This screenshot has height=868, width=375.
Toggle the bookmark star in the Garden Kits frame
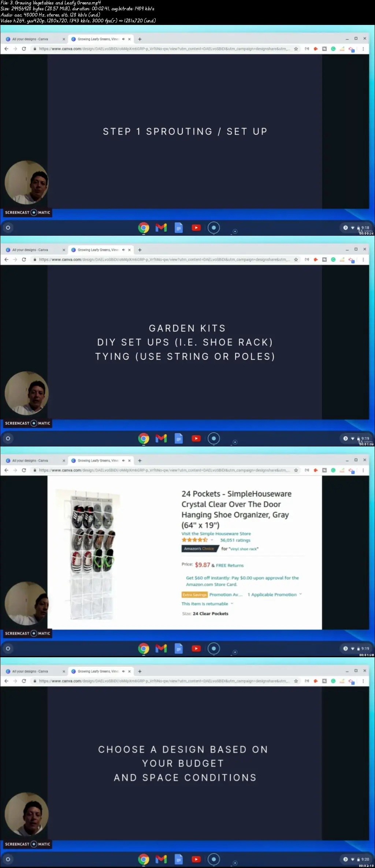click(296, 260)
